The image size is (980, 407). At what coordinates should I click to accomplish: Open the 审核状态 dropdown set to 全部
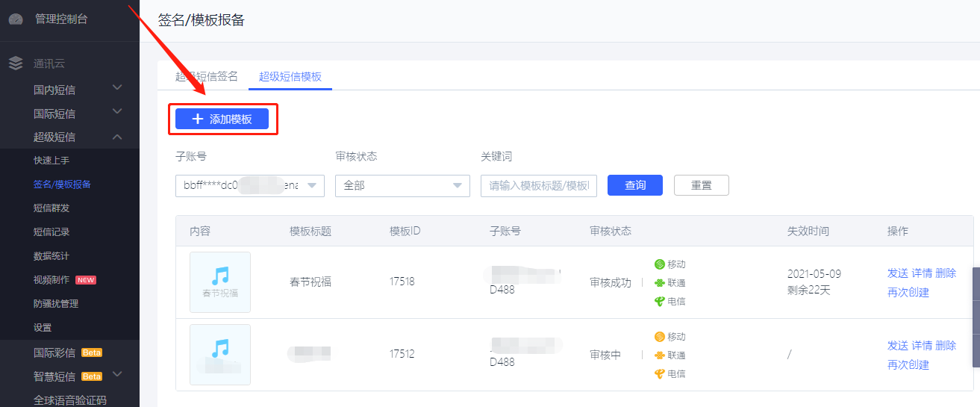458,186
